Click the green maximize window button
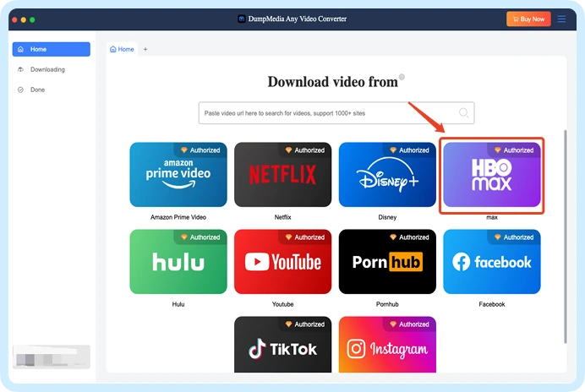 pyautogui.click(x=32, y=19)
